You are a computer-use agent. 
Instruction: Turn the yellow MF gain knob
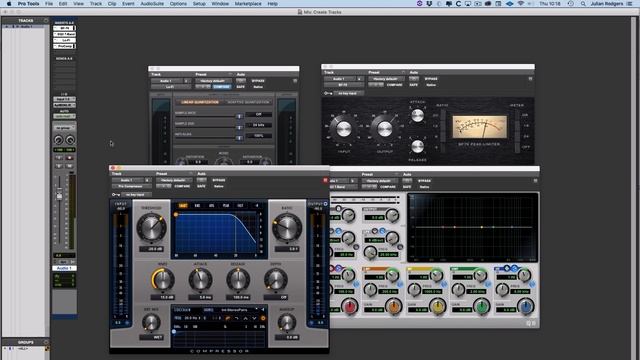[x=438, y=307]
